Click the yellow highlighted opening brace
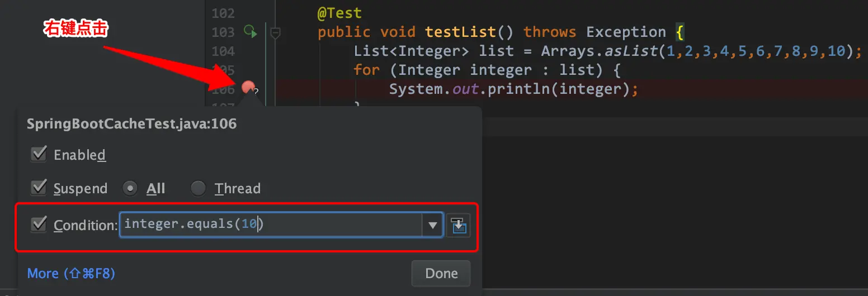This screenshot has width=868, height=296. click(x=680, y=32)
